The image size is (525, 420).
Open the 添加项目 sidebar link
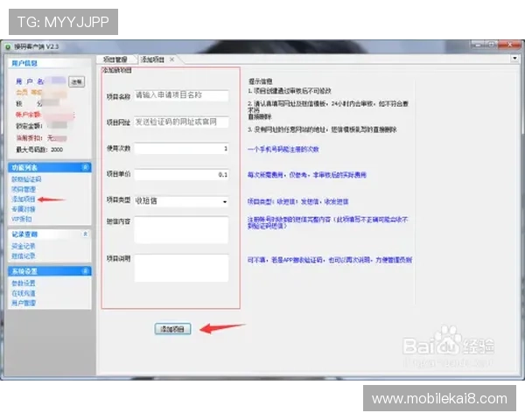coord(24,199)
